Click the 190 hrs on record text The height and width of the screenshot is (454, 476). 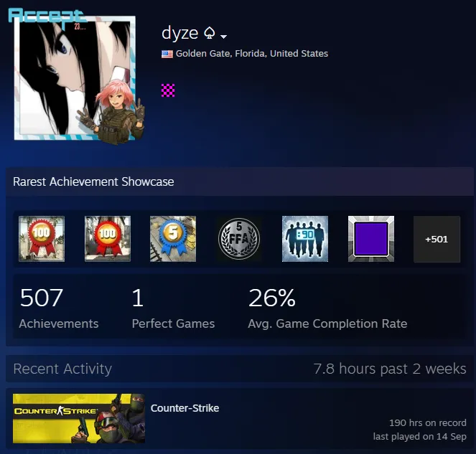[428, 422]
